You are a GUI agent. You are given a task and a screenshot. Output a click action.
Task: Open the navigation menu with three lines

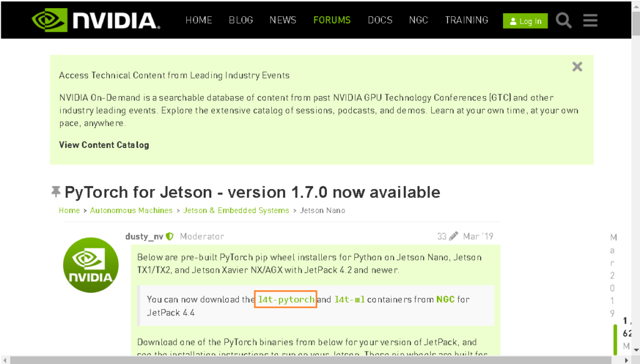(589, 20)
